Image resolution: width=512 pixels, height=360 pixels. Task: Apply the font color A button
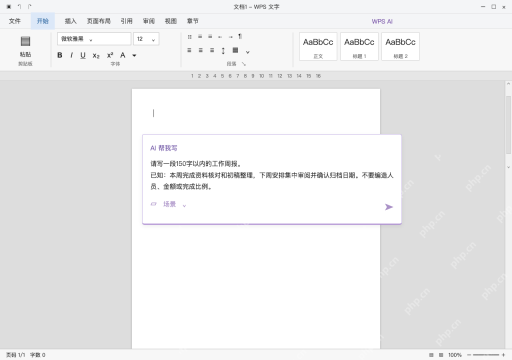123,55
